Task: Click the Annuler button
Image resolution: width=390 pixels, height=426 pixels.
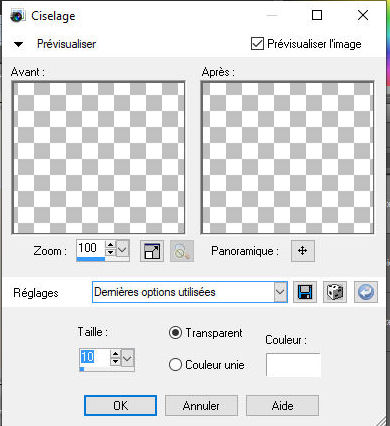Action: (201, 406)
